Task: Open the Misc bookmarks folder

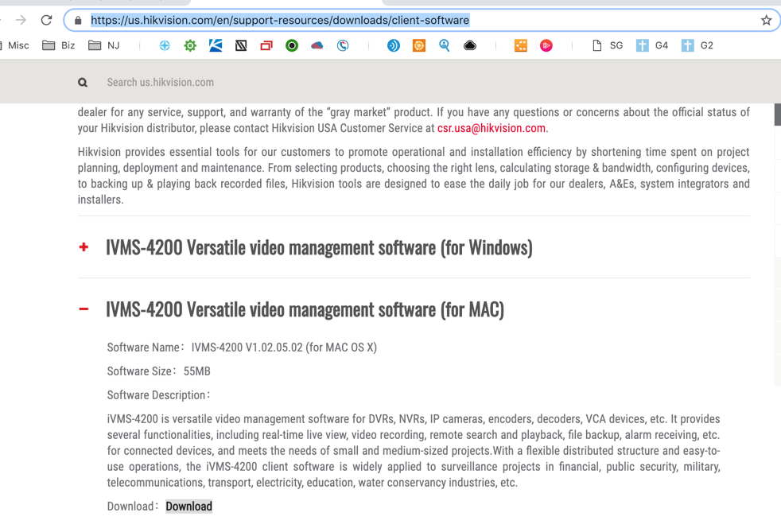Action: click(x=15, y=45)
